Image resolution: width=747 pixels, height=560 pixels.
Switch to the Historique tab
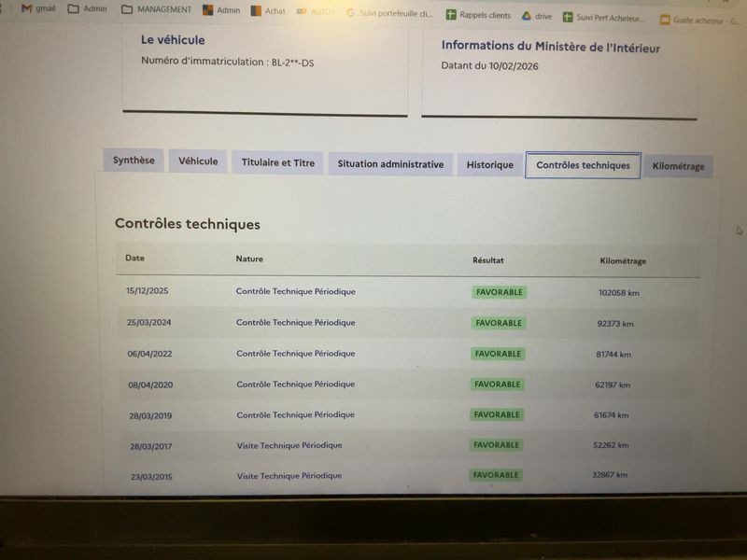point(489,165)
